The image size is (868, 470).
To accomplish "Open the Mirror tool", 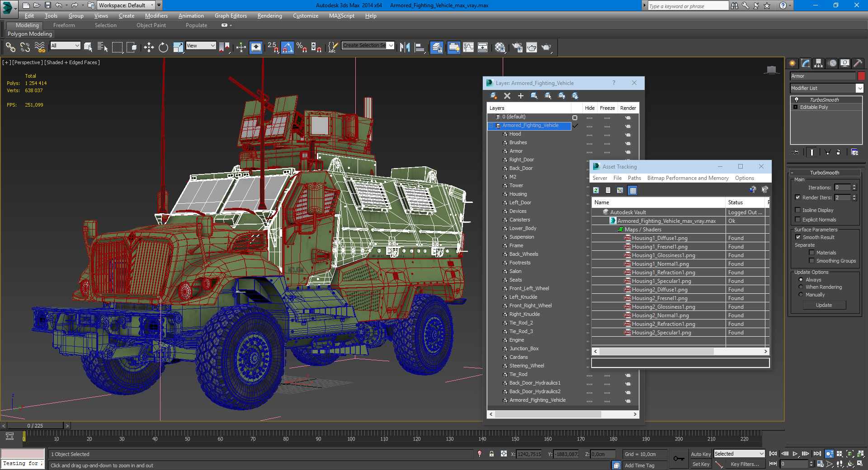I will point(405,47).
